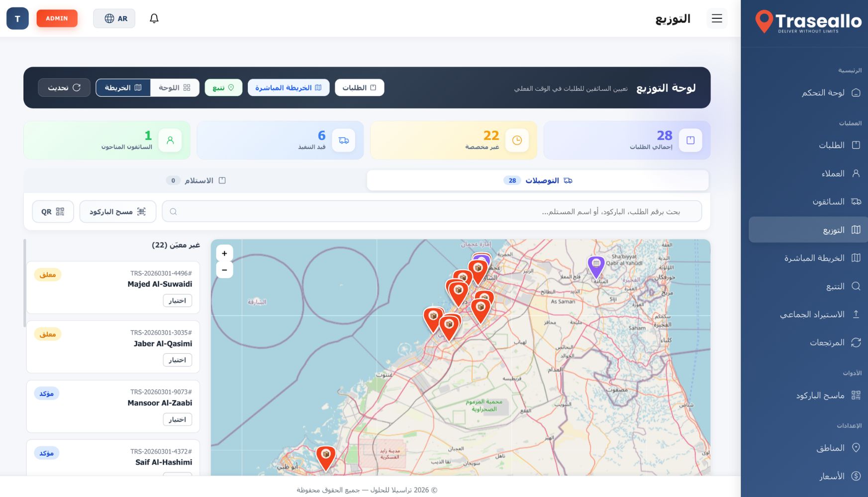Click the unassigned orders list scrollbar
Screen dimensions: 868x497
pyautogui.click(x=25, y=283)
